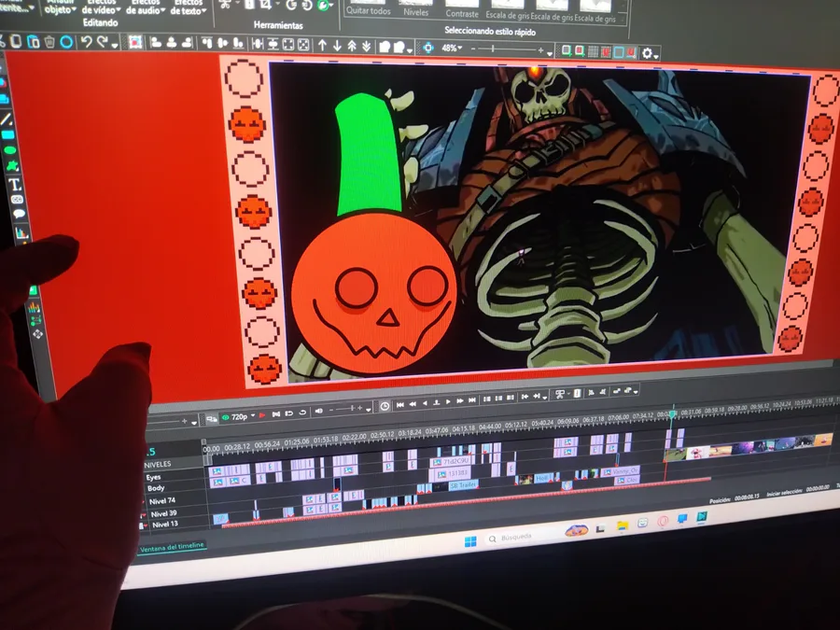
Task: Apply the Contraste quick style
Action: (x=462, y=9)
